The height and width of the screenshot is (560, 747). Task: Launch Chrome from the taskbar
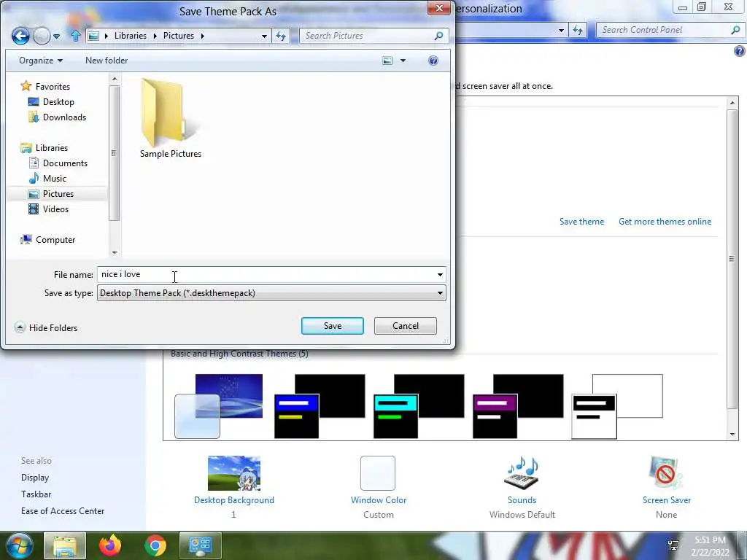point(155,545)
